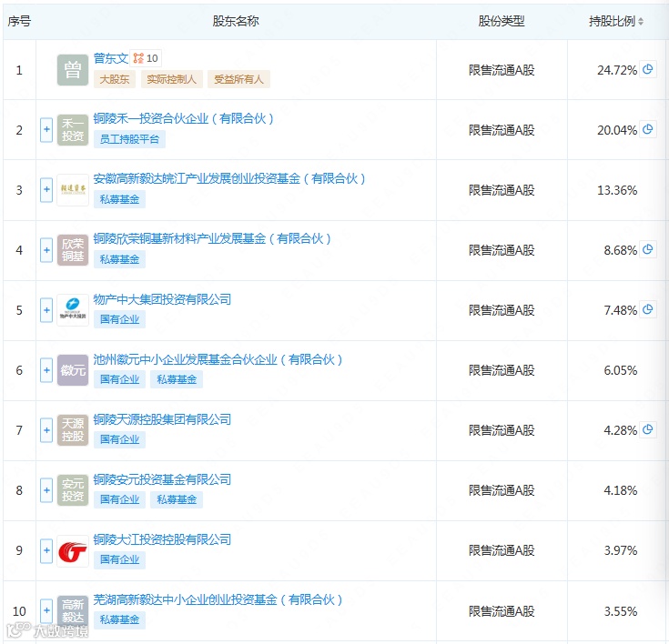Select 私募基金 tag under 铜陵安元投资基金
The image size is (669, 644).
tap(177, 499)
